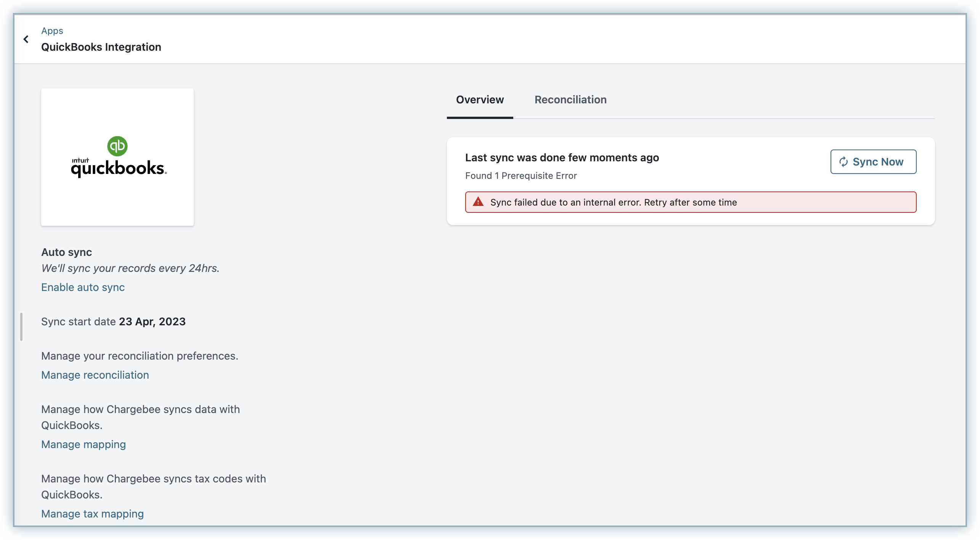
Task: Select the Overview tab
Action: 480,100
